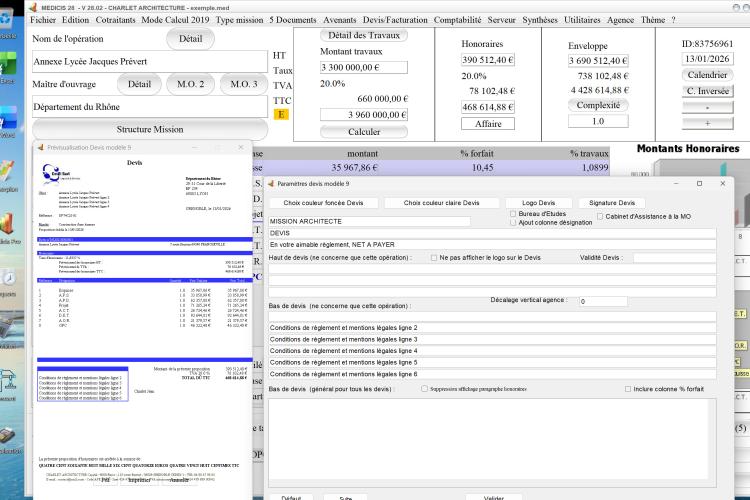The width and height of the screenshot is (750, 500).
Task: Launch Word from the desktop shortcut
Action: [x=8, y=118]
